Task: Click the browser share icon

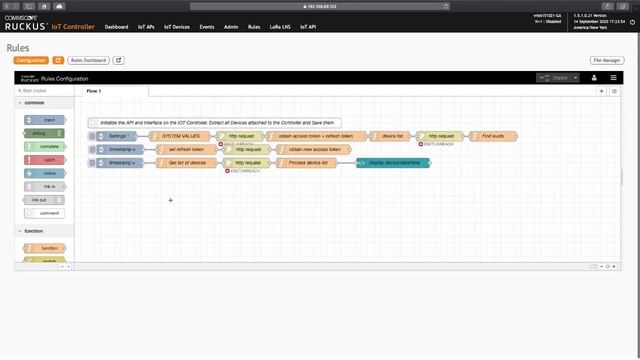Action: [x=607, y=6]
